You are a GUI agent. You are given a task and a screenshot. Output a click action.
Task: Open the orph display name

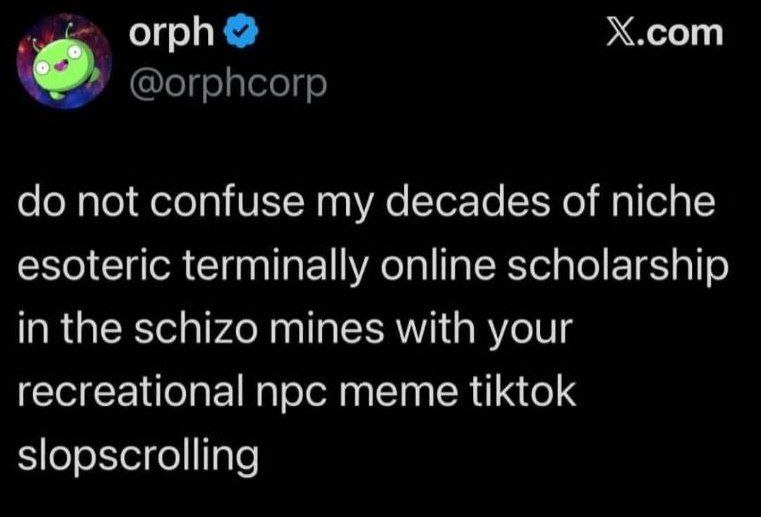click(x=172, y=35)
